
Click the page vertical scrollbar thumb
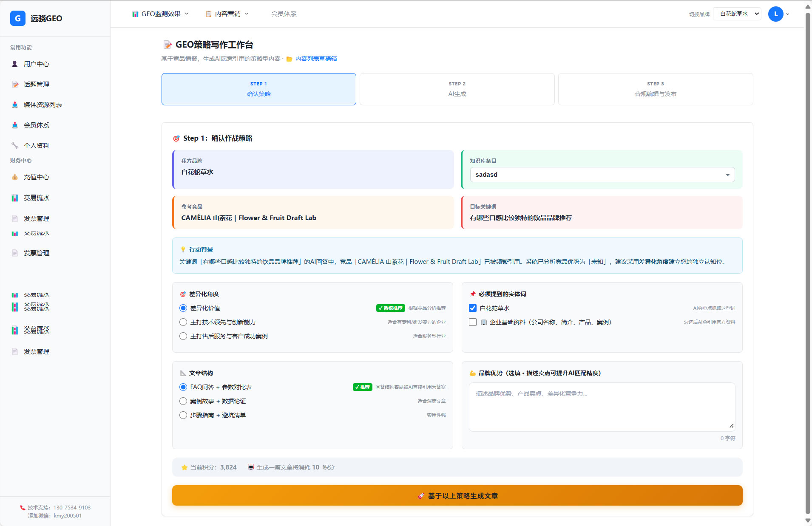point(808,263)
